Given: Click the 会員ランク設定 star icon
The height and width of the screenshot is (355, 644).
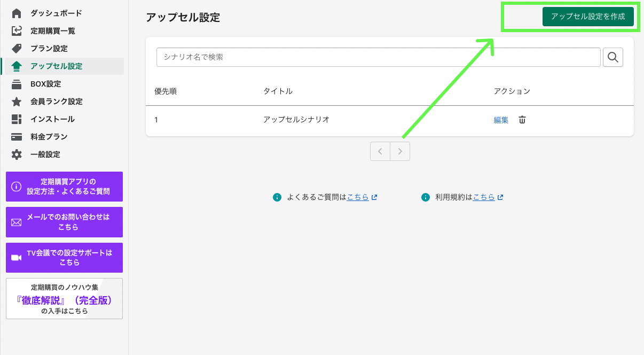Looking at the screenshot, I should [x=17, y=102].
